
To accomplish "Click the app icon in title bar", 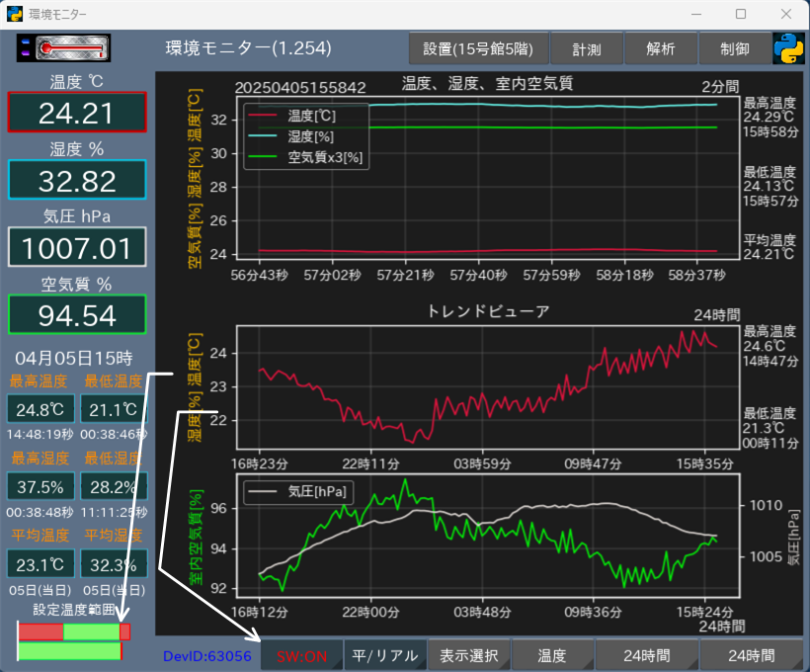I will [x=15, y=15].
